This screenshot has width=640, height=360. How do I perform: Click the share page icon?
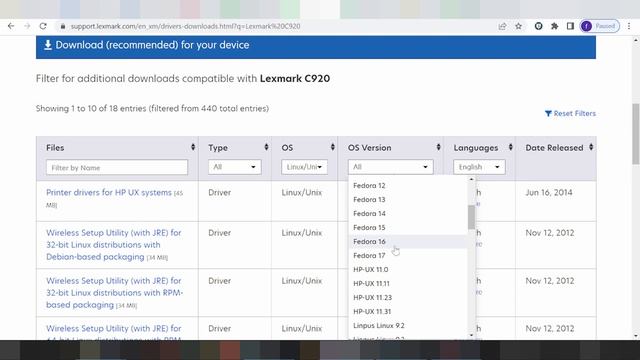[x=502, y=26]
